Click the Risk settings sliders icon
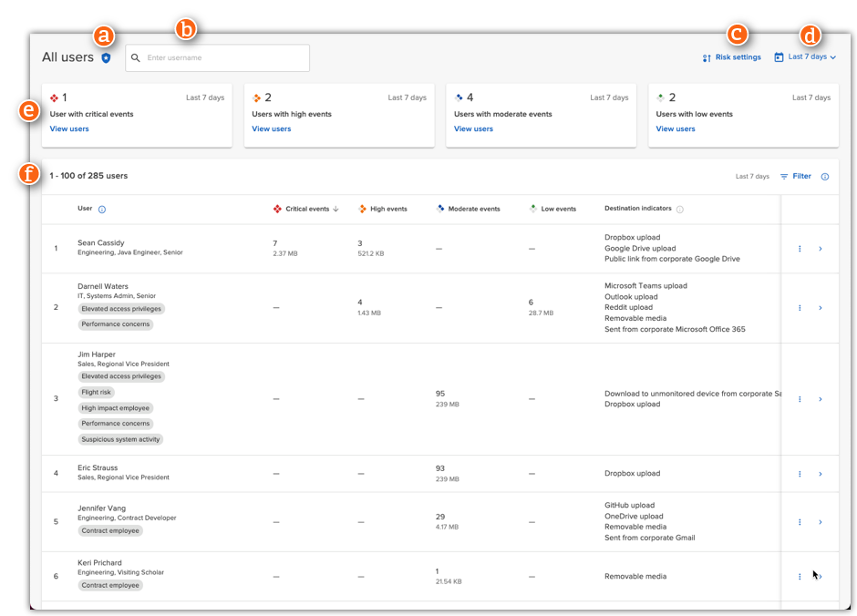This screenshot has height=616, width=857. point(707,56)
